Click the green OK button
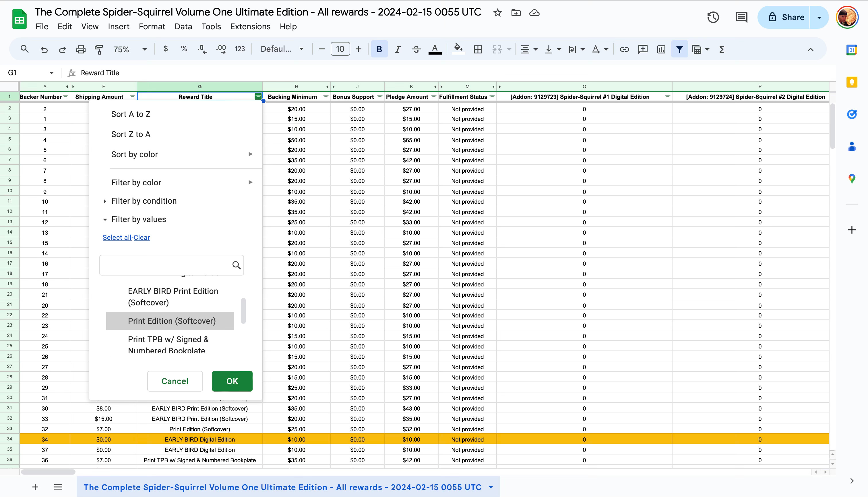The width and height of the screenshot is (868, 497). (x=232, y=381)
